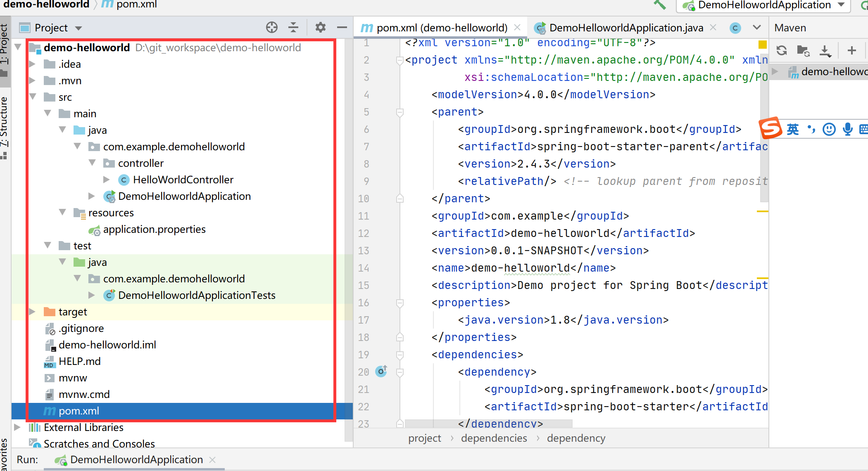868x471 pixels.
Task: Toggle the Structure tool window sidebar button
Action: coord(5,124)
